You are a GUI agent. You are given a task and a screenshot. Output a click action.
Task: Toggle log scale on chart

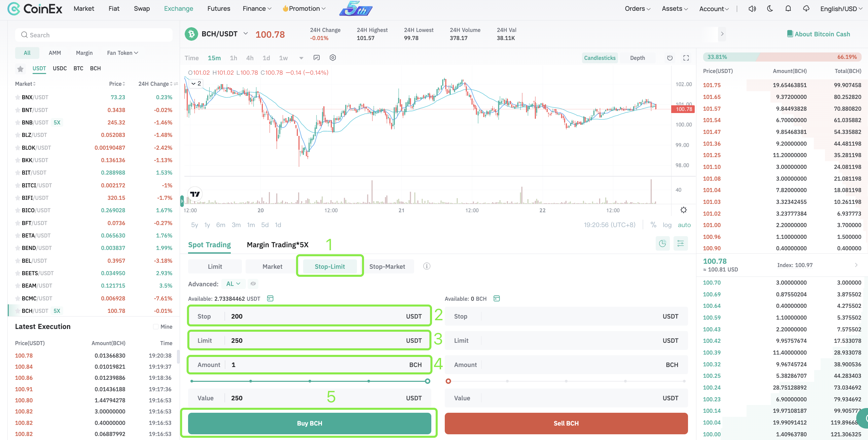667,225
